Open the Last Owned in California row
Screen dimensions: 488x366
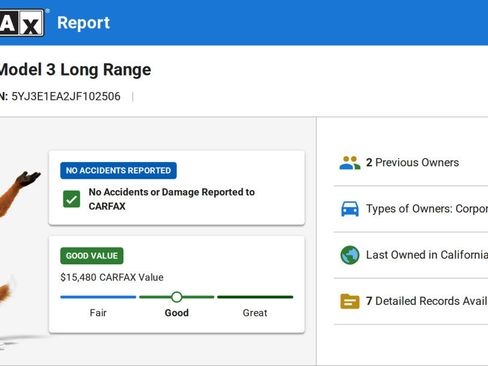point(411,255)
